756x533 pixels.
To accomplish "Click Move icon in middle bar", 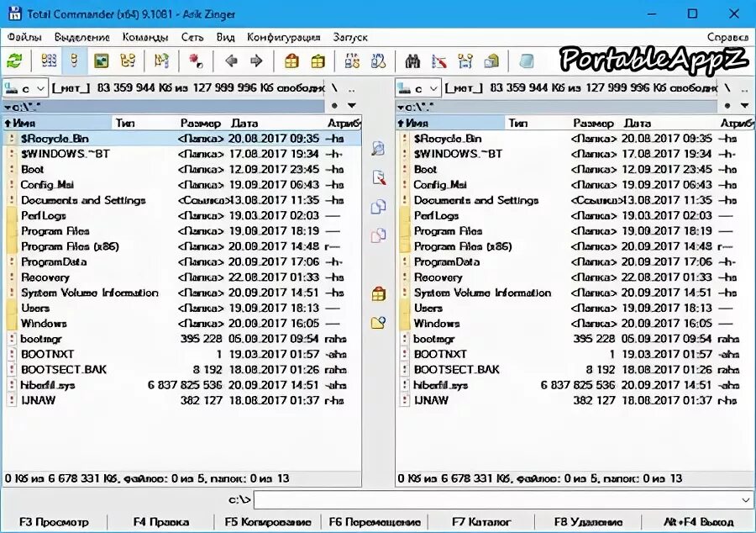I will [x=379, y=235].
